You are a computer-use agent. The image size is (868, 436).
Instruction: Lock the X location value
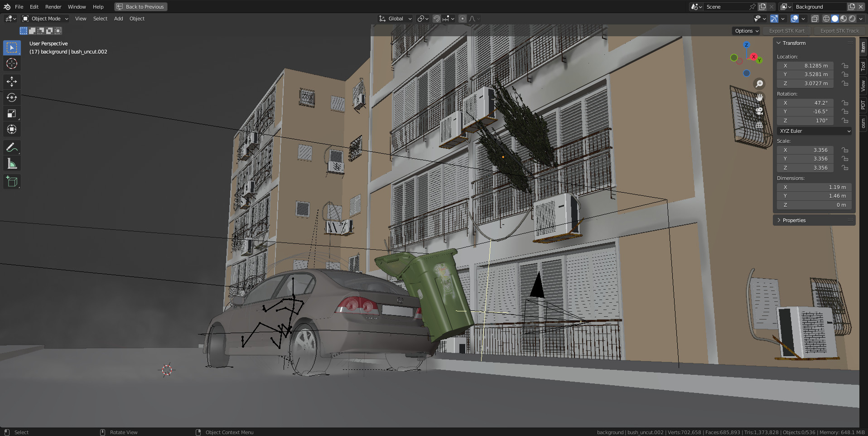pyautogui.click(x=845, y=66)
